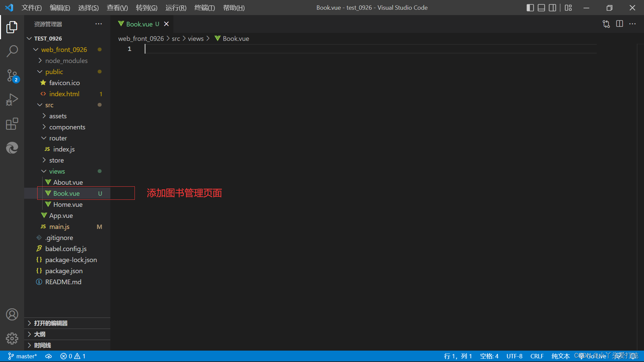Open the Explorer view in activity bar
Screen dimensions: 644x362
[12, 27]
